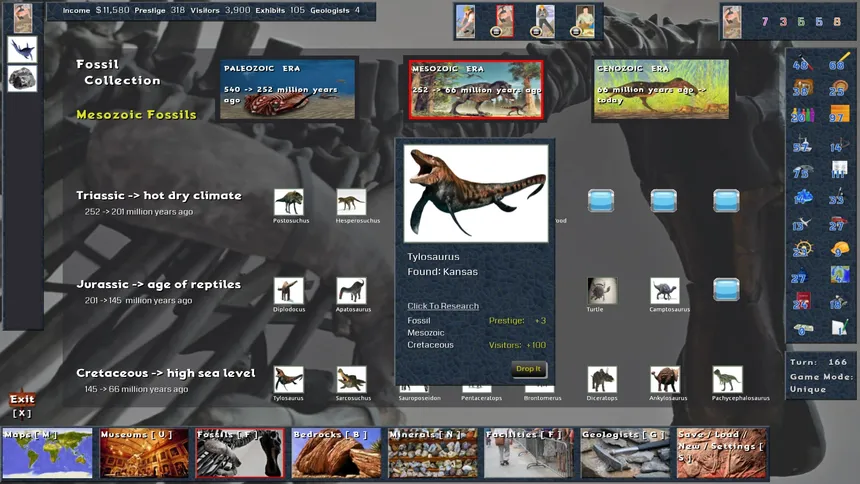Screen dimensions: 860x484
Task: Select the geologist in green shirt portrait
Action: coord(585,21)
